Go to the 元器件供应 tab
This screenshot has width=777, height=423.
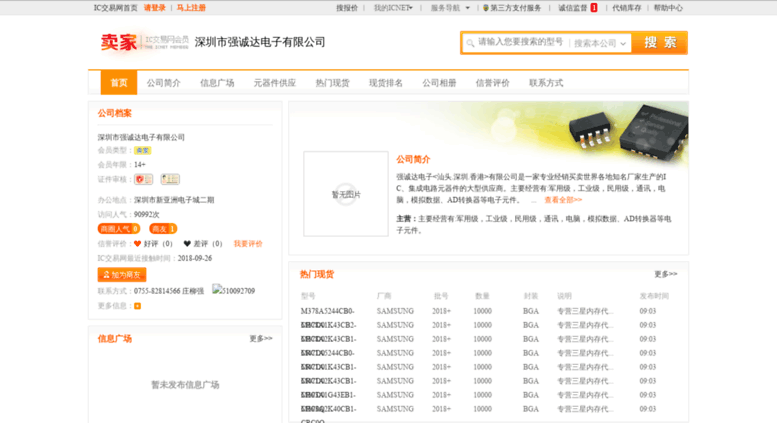tap(275, 83)
